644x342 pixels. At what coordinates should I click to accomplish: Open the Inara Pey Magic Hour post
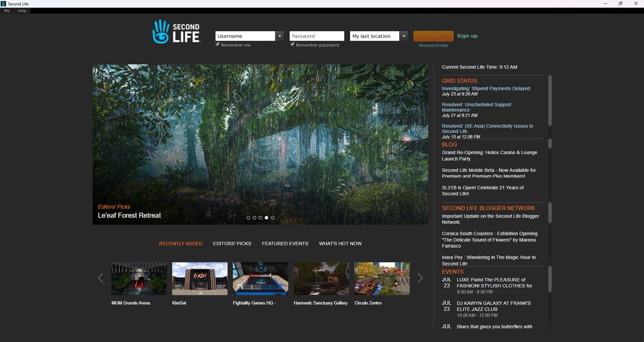click(488, 261)
